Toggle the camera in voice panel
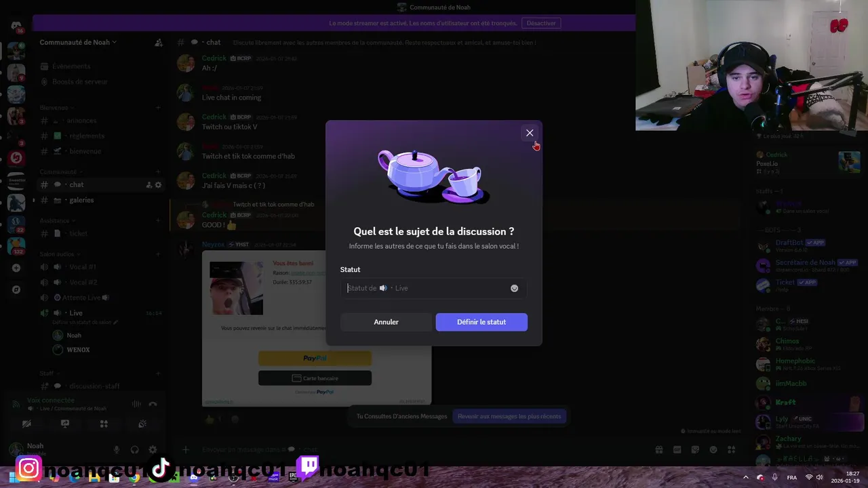 (26, 424)
